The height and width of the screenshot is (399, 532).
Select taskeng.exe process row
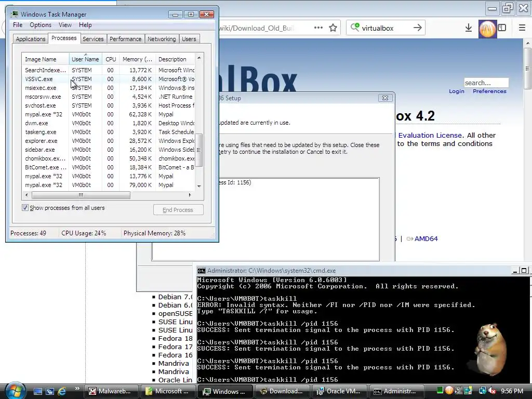[x=109, y=132]
